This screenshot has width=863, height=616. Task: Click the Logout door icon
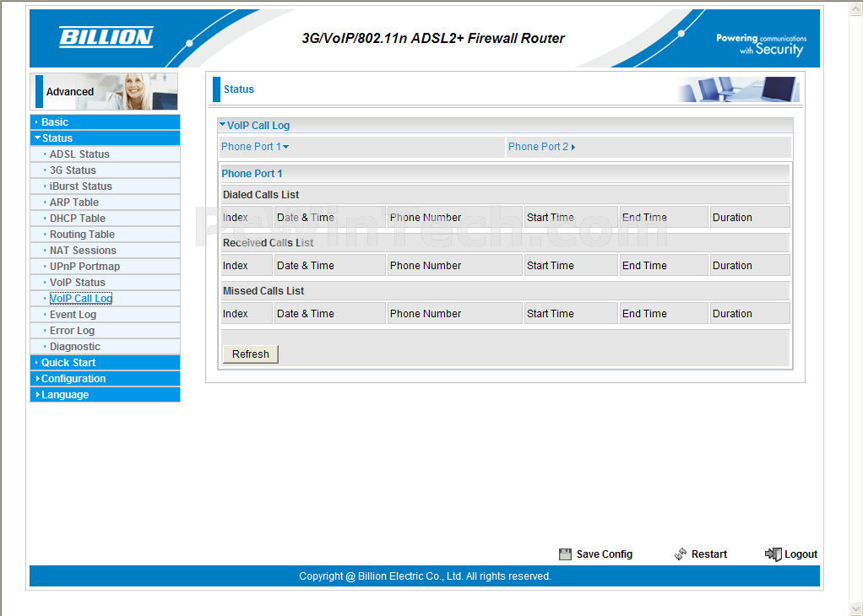[773, 554]
